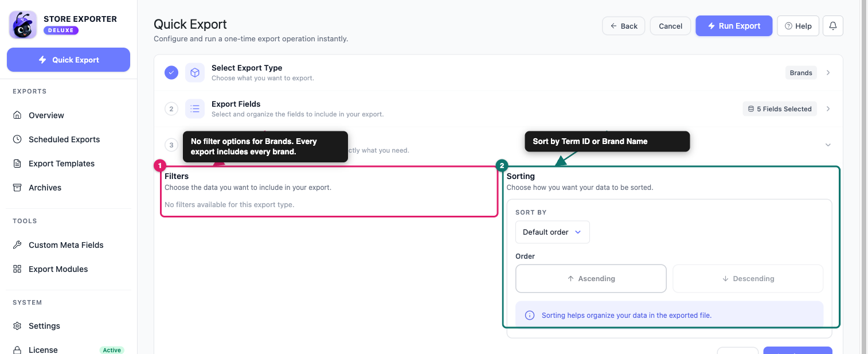Viewport: 868px width, 354px height.
Task: Click the house icon beside Overview
Action: pyautogui.click(x=17, y=115)
